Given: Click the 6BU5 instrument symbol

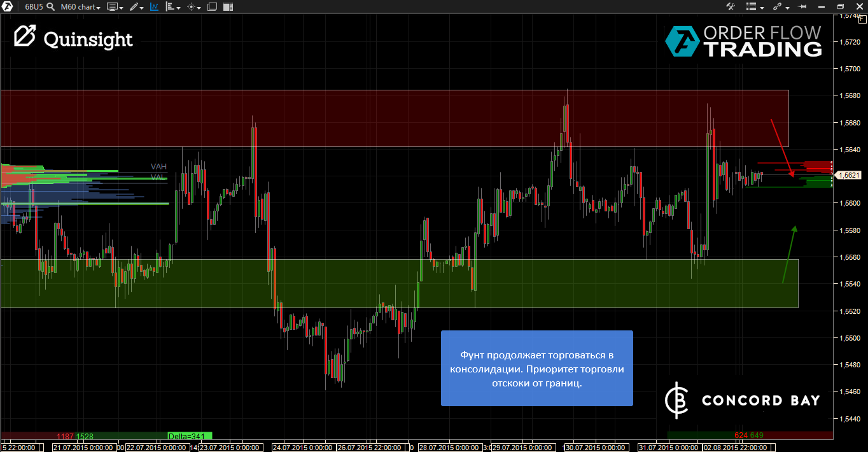Looking at the screenshot, I should coord(34,7).
